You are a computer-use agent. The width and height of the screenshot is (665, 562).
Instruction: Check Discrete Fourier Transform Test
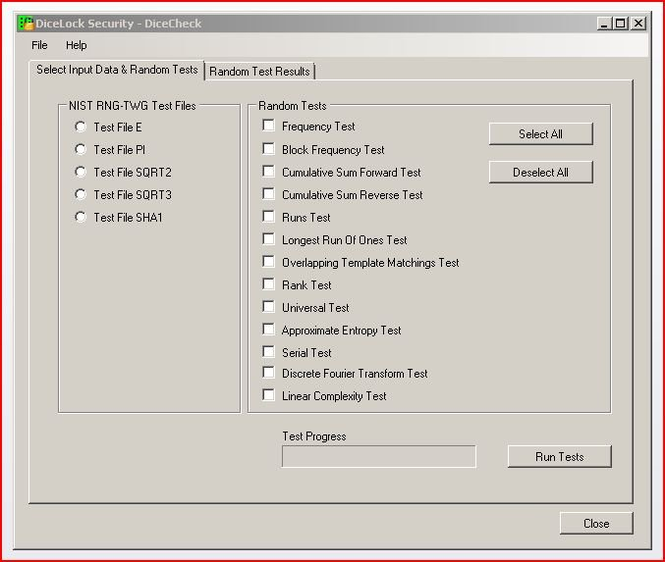point(268,372)
